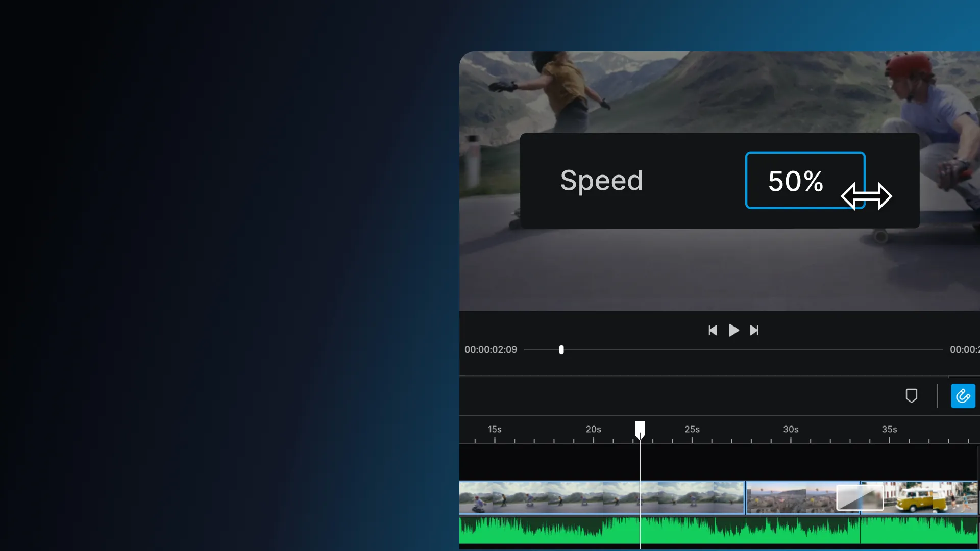Skip to previous clip using the skip-back icon
The image size is (980, 551).
tap(713, 331)
